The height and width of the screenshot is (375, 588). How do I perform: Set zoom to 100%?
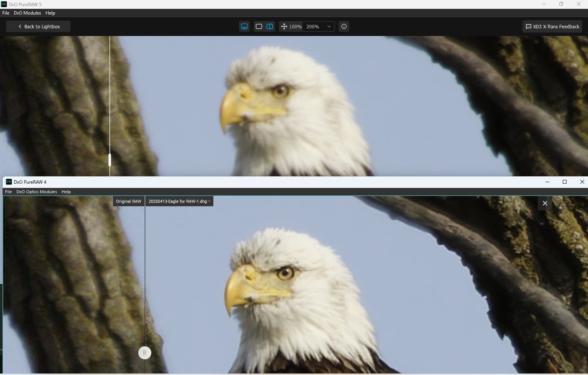295,27
